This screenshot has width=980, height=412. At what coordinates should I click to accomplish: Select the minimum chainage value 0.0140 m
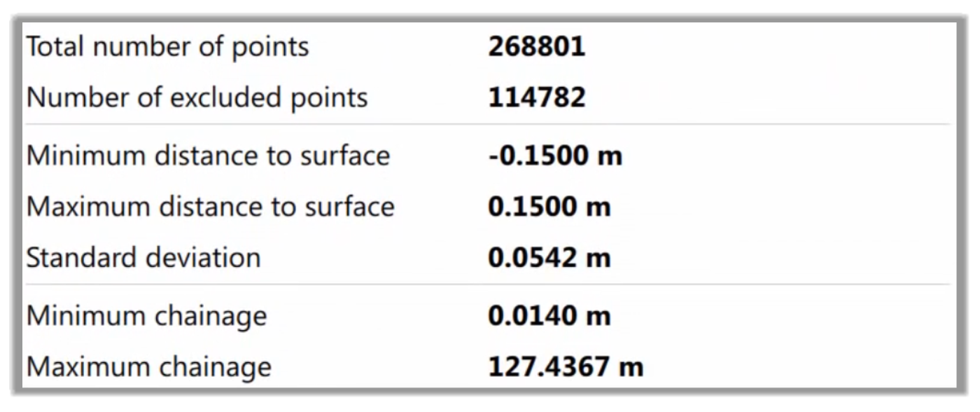pyautogui.click(x=549, y=316)
